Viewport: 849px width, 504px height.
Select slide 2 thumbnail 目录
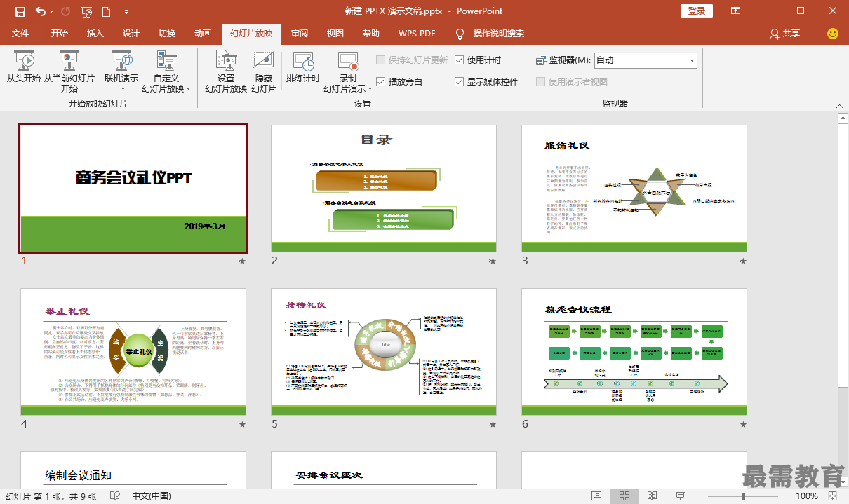pyautogui.click(x=384, y=189)
